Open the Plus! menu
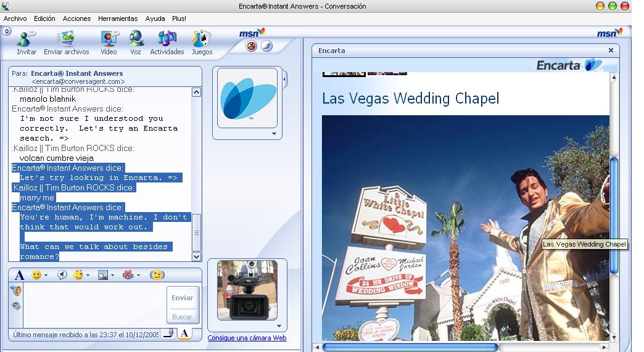Screen dimensions: 644x352 click(x=179, y=19)
